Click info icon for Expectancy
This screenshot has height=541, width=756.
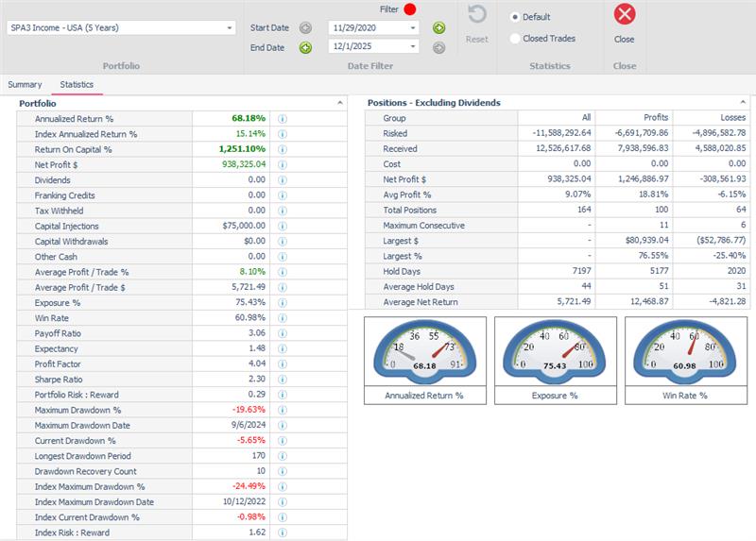283,348
